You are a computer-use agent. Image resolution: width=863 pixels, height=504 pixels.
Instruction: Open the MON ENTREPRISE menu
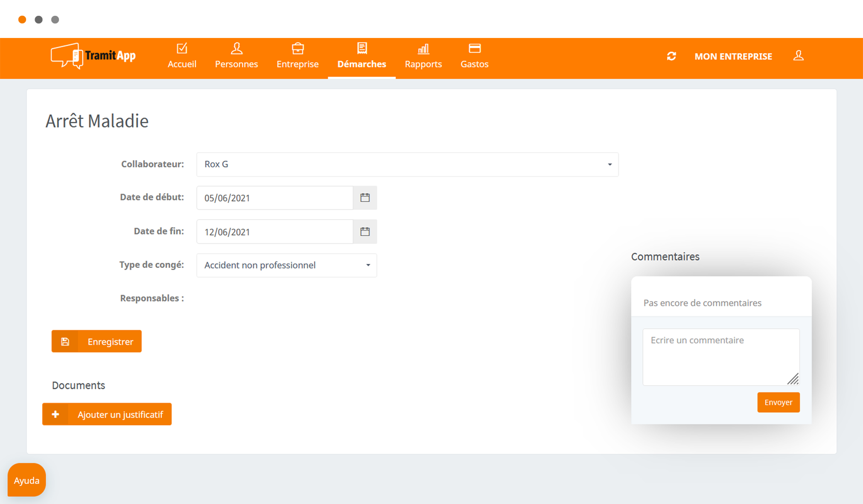pyautogui.click(x=733, y=56)
